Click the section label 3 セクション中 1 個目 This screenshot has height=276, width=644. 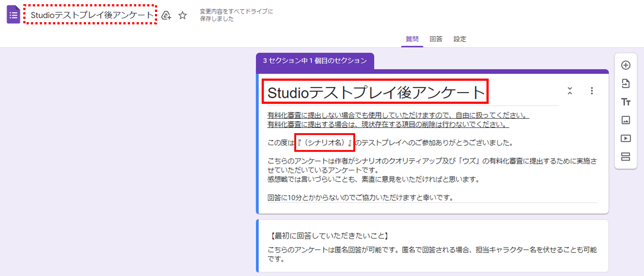(x=315, y=61)
